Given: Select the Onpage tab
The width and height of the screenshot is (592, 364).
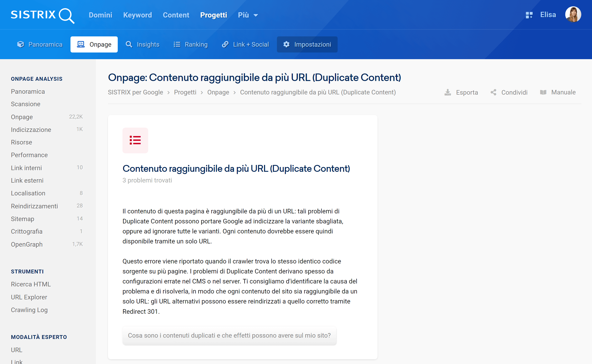Looking at the screenshot, I should [94, 44].
